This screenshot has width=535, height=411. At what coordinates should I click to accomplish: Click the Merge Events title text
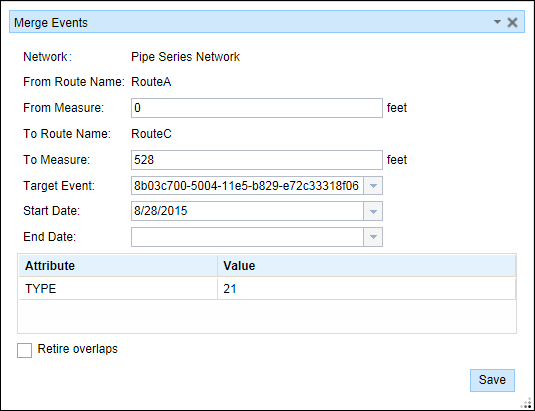coord(51,23)
